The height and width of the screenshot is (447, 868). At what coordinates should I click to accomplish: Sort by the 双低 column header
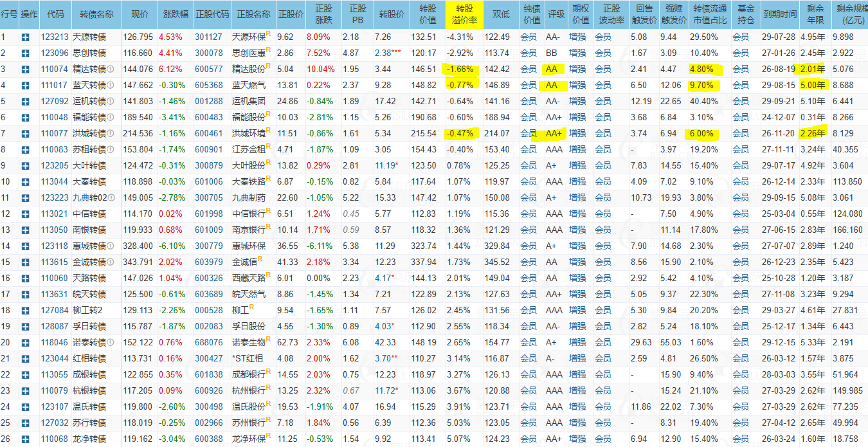501,14
